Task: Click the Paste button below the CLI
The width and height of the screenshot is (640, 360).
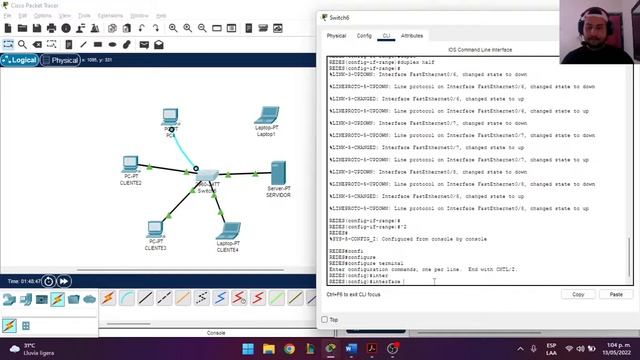Action: tap(616, 294)
